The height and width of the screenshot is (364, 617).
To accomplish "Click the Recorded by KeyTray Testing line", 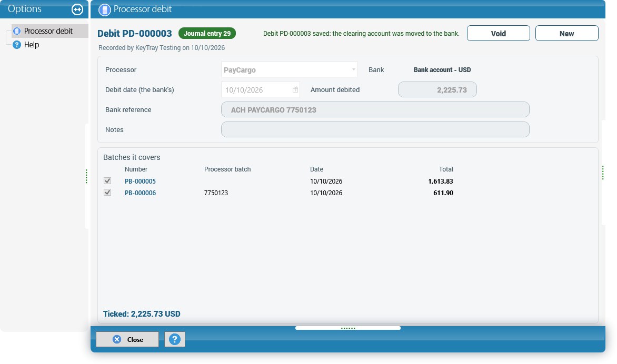I will (x=162, y=48).
